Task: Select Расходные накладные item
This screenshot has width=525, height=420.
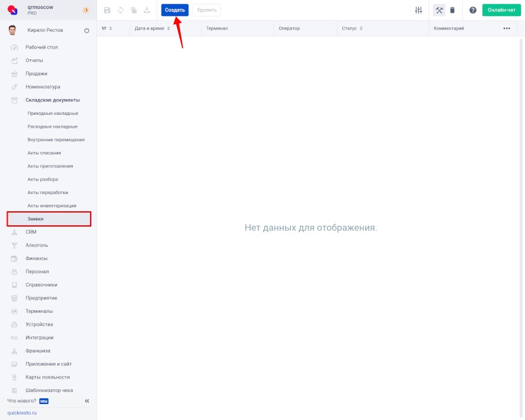Action: click(52, 126)
